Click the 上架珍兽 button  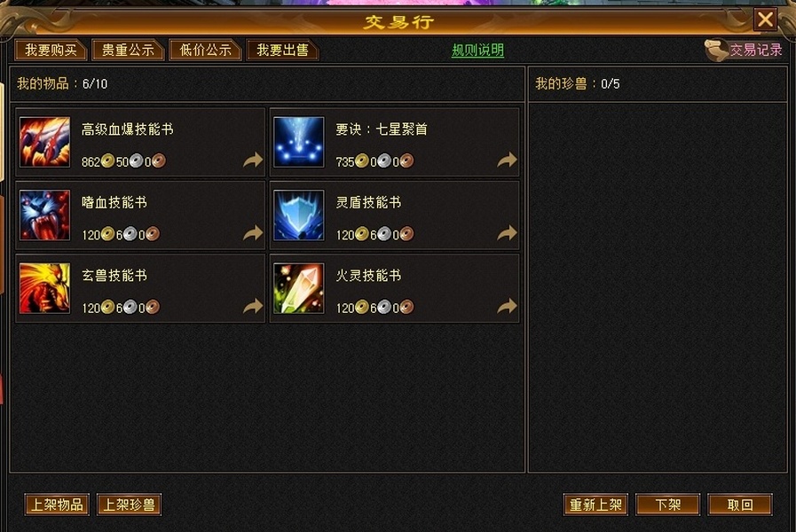pos(129,505)
